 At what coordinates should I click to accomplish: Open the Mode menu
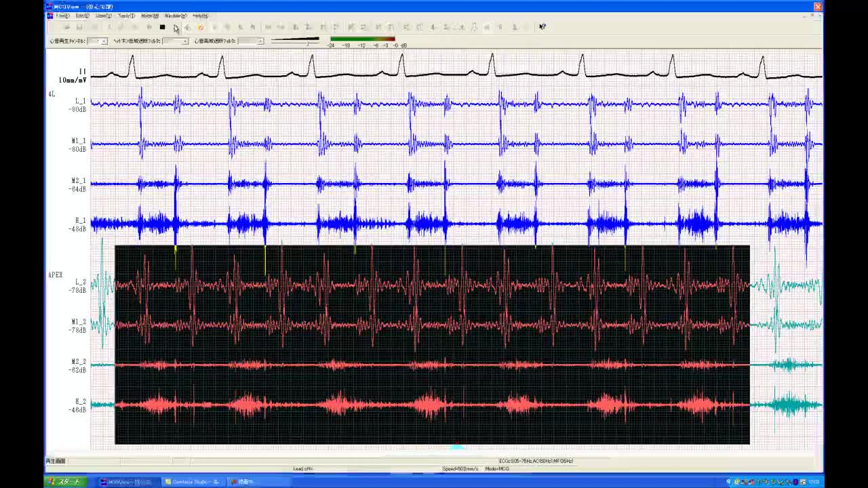tap(150, 16)
